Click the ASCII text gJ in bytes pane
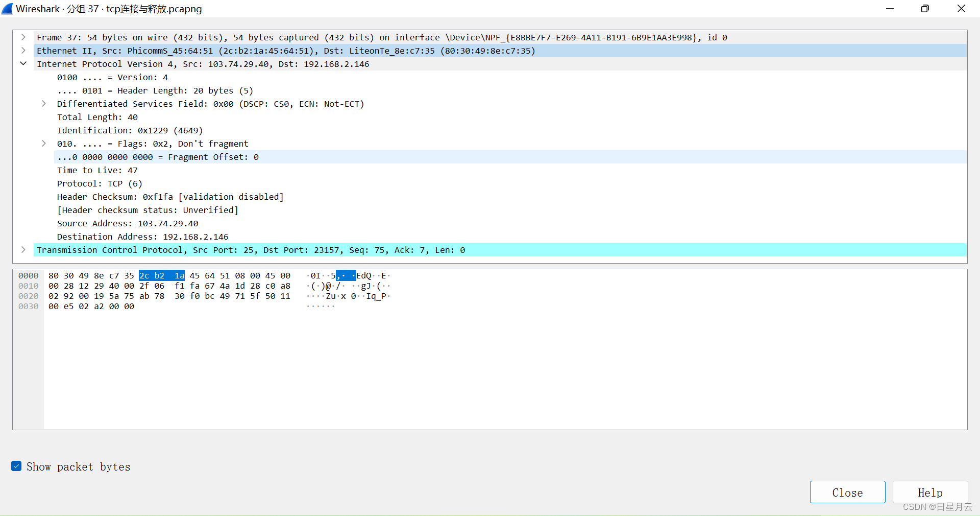This screenshot has height=516, width=980. pos(366,286)
